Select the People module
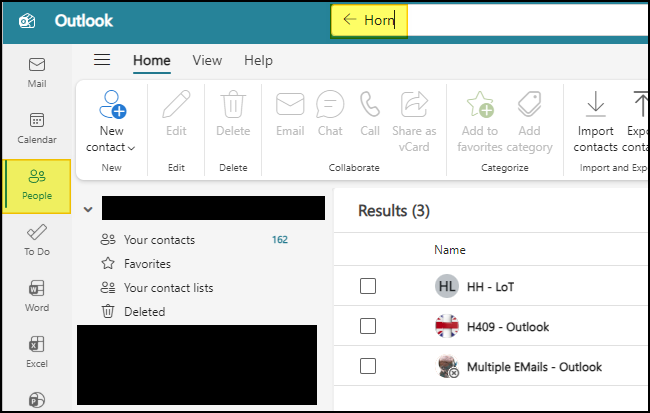Image resolution: width=650 pixels, height=413 pixels. tap(37, 185)
